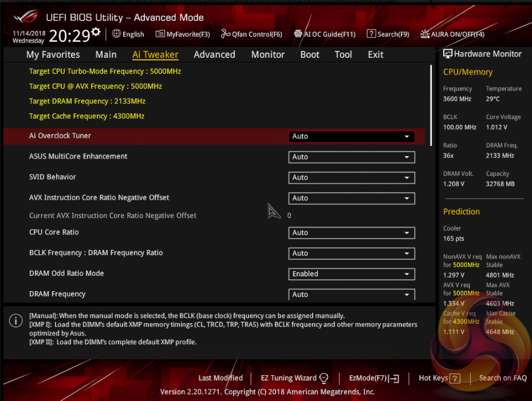Click Target CPU @ AVX Frequency text
Screen dimensions: 532x401
click(x=96, y=86)
